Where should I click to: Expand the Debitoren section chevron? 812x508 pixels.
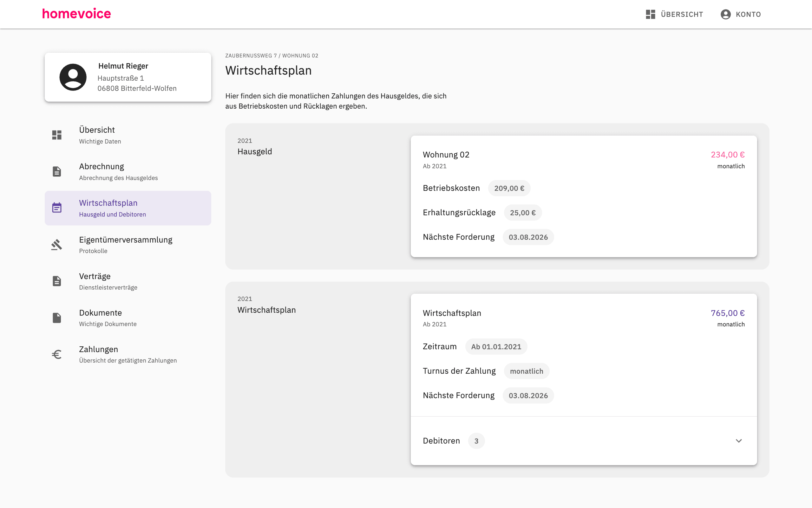pyautogui.click(x=738, y=441)
